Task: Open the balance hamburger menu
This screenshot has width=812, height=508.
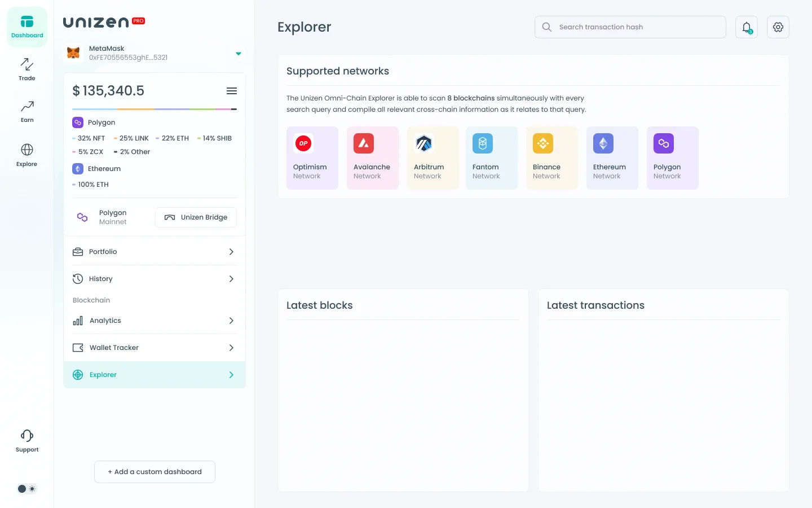Action: 232,91
